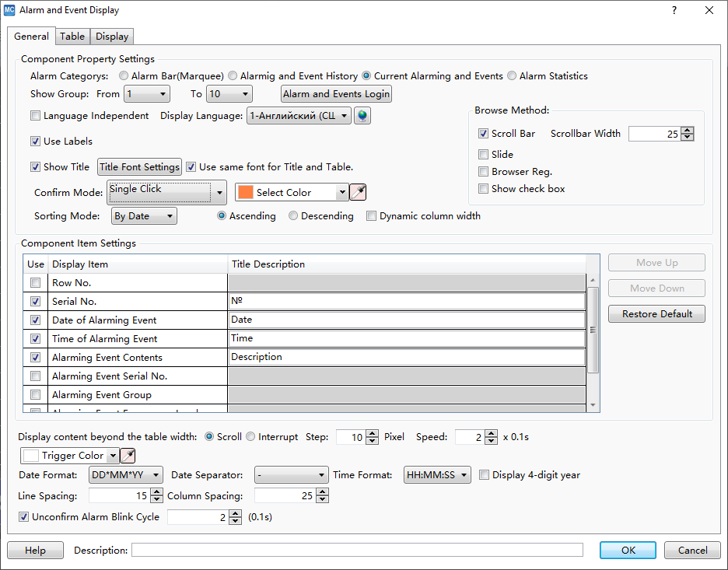This screenshot has height=570, width=728.
Task: Click the orange Select Color swatch
Action: pyautogui.click(x=246, y=193)
